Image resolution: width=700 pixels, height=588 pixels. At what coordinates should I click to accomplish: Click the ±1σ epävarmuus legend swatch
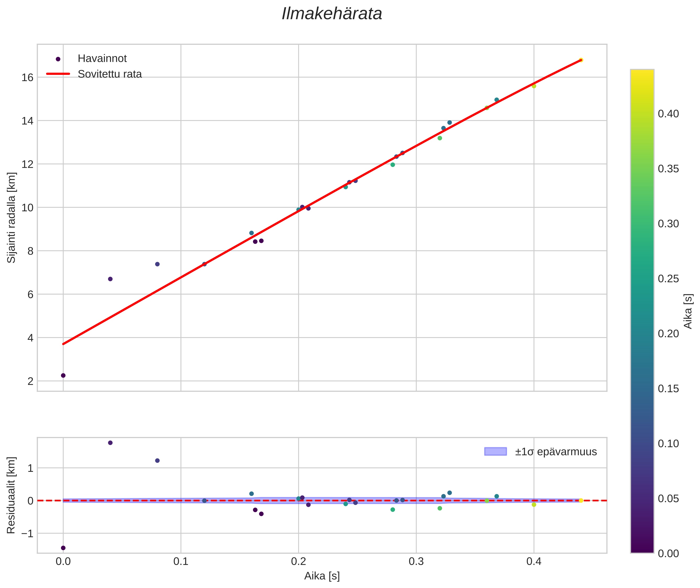tap(495, 452)
